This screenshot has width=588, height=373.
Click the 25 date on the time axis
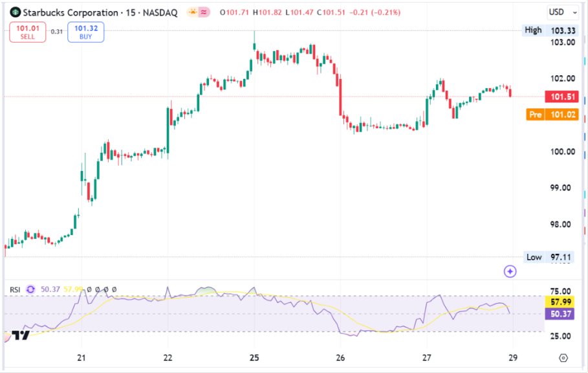(x=254, y=357)
